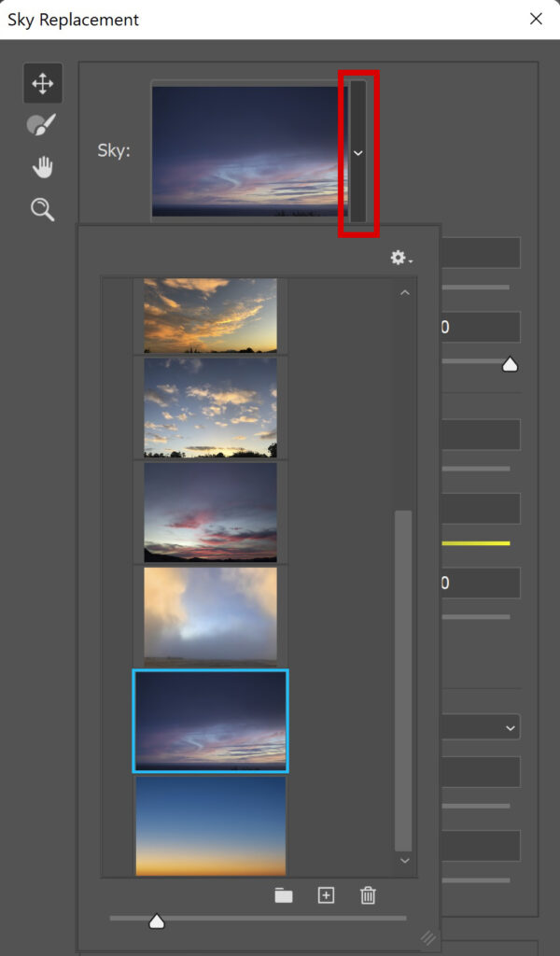This screenshot has width=560, height=956.
Task: Click the yellow highlighted slider track
Action: tap(475, 543)
